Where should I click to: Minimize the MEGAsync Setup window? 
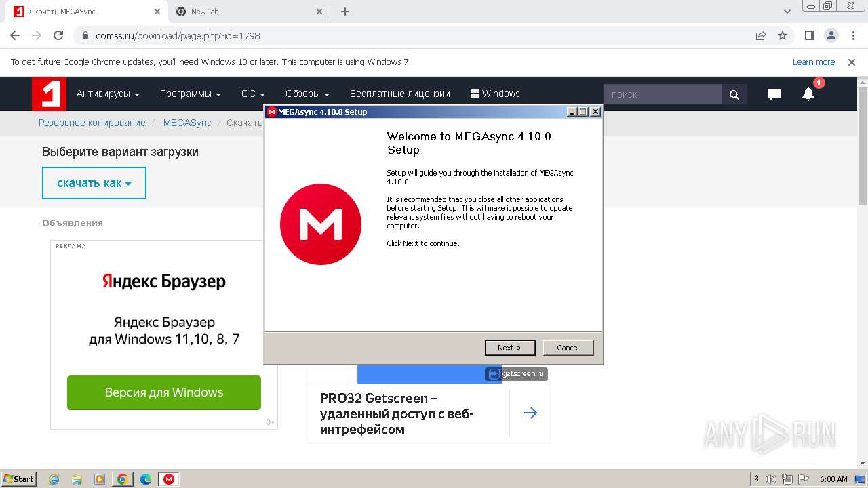572,112
